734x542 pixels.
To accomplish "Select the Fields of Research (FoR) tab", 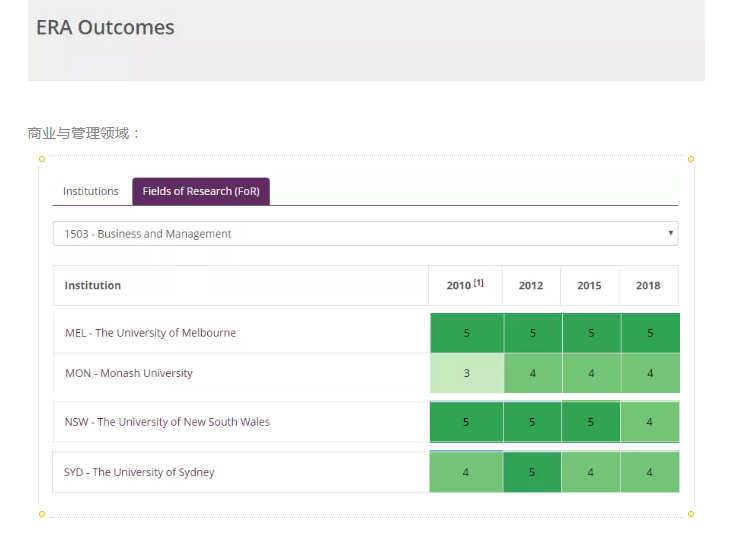I will [x=201, y=191].
